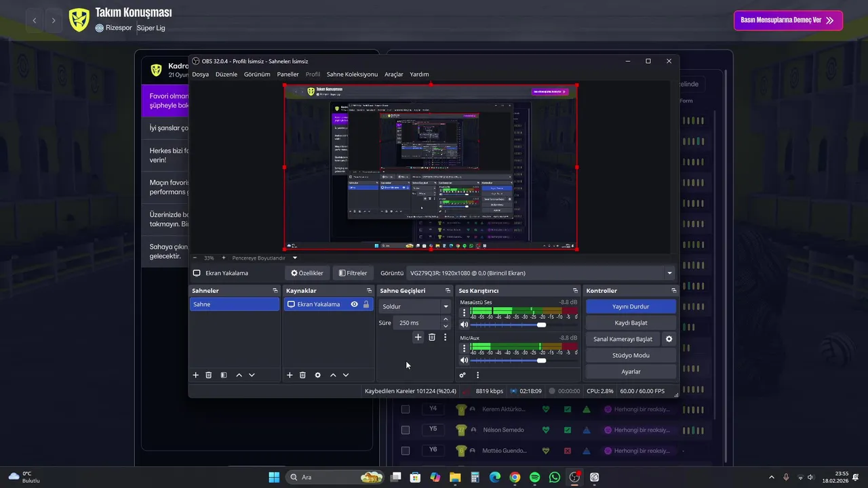Click Özellikler source properties button
This screenshot has width=868, height=488.
click(x=307, y=273)
